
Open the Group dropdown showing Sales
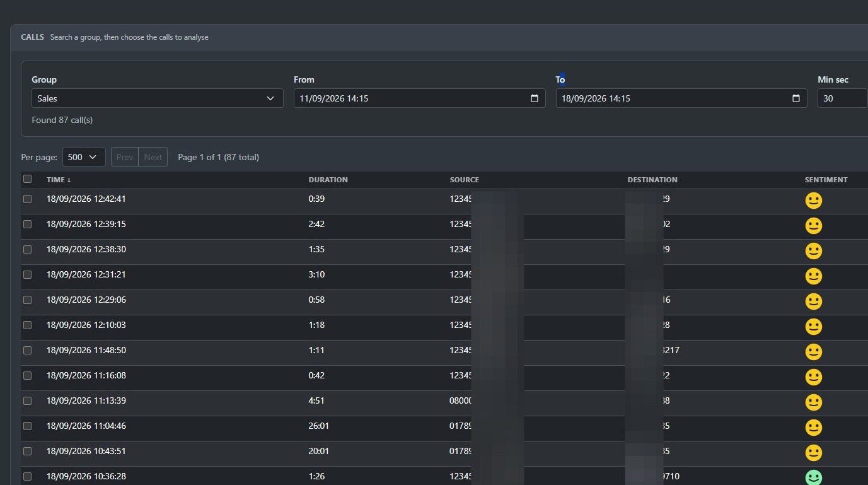(x=158, y=98)
